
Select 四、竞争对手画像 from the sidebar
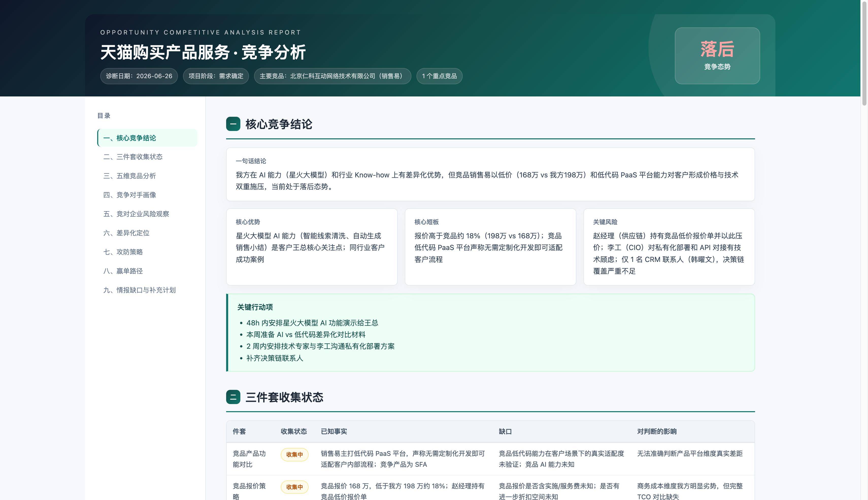pyautogui.click(x=147, y=195)
